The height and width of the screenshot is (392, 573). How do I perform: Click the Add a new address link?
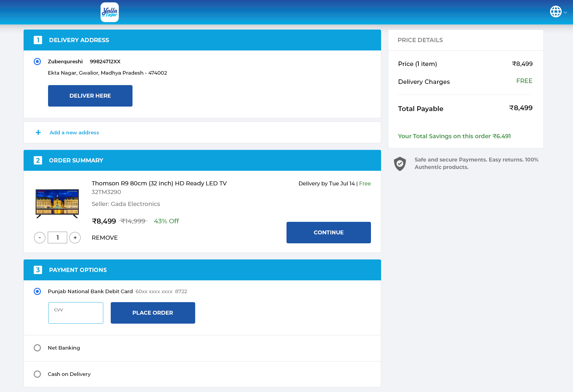click(74, 133)
